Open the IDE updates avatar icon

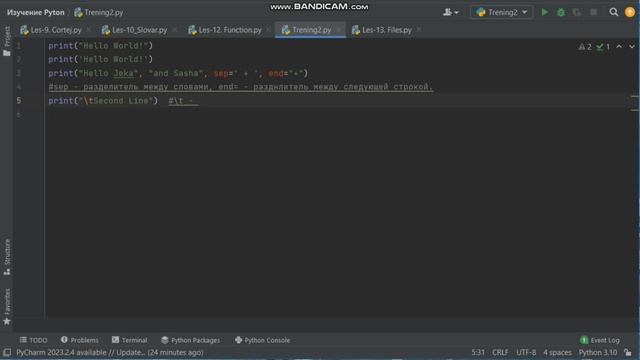tap(630, 12)
